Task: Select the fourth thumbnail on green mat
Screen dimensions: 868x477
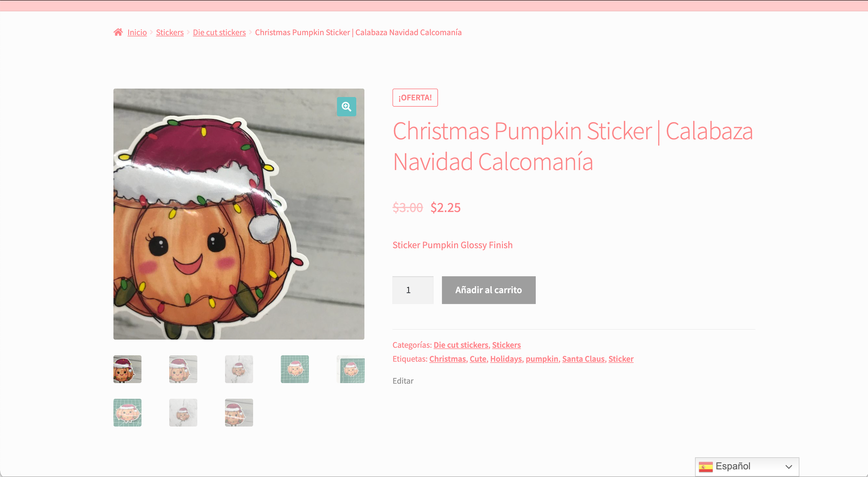Action: point(295,369)
